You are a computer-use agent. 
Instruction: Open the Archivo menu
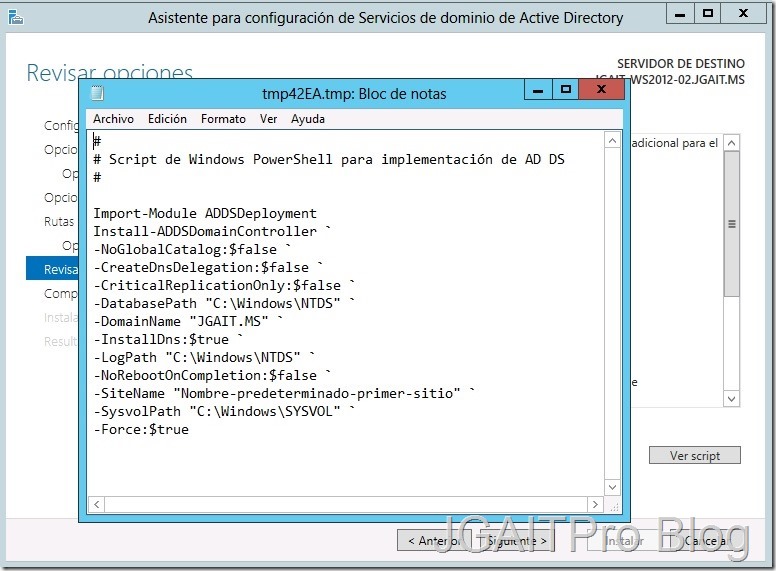click(x=113, y=119)
